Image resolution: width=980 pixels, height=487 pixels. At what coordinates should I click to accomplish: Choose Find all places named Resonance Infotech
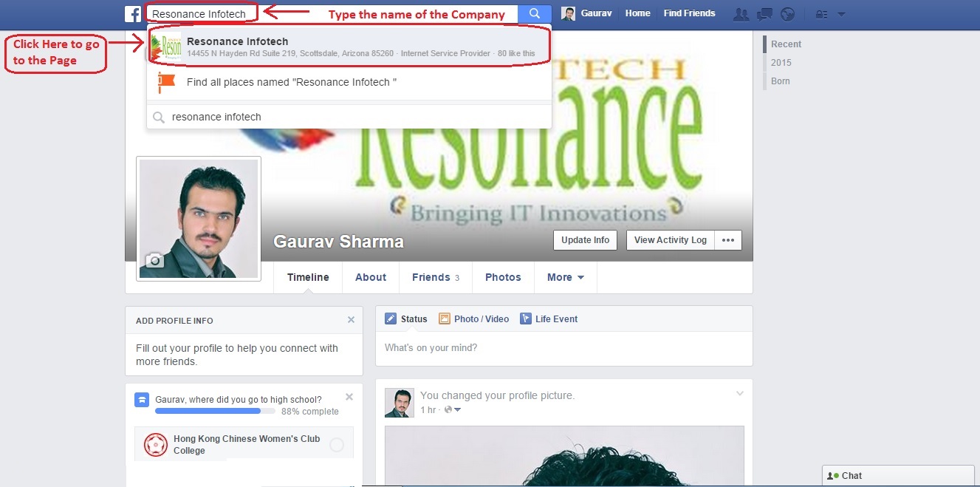tap(349, 82)
